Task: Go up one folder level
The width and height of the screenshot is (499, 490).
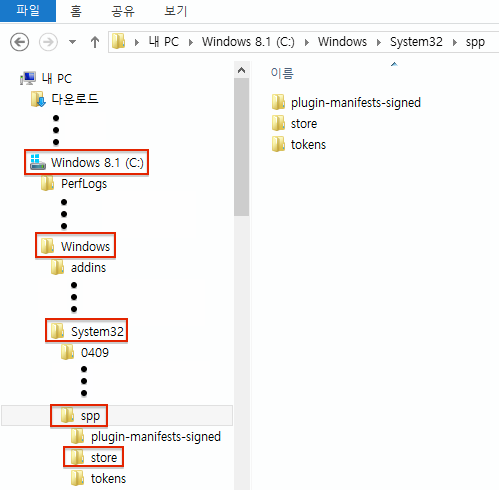Action: pyautogui.click(x=95, y=42)
